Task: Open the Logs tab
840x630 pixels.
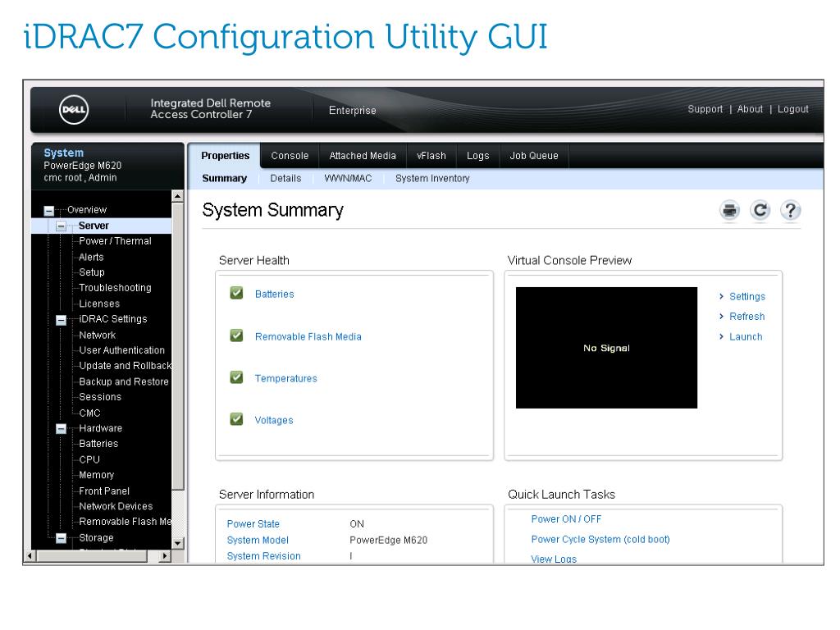Action: pyautogui.click(x=478, y=156)
